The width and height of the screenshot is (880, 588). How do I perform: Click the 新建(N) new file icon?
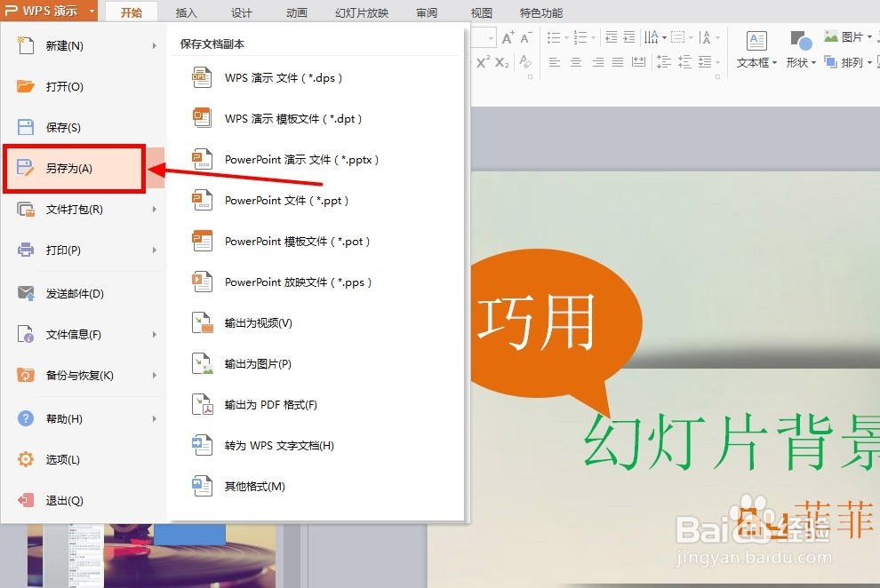[25, 45]
